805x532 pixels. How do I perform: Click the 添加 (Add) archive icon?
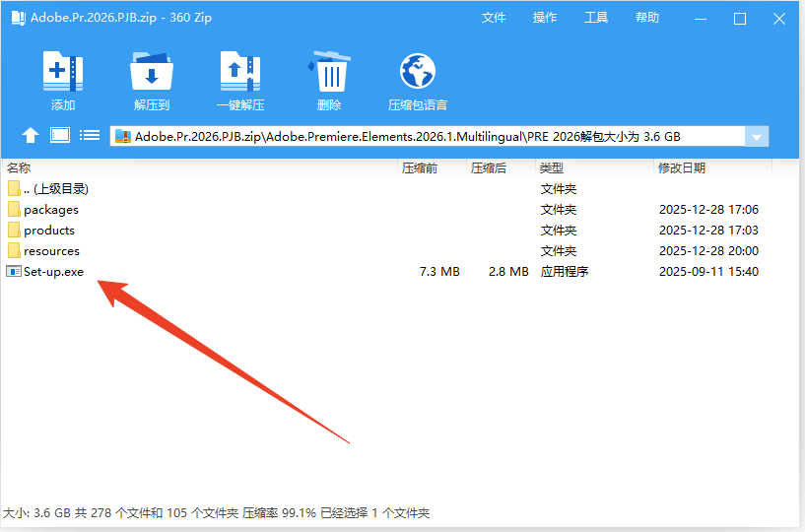(63, 71)
